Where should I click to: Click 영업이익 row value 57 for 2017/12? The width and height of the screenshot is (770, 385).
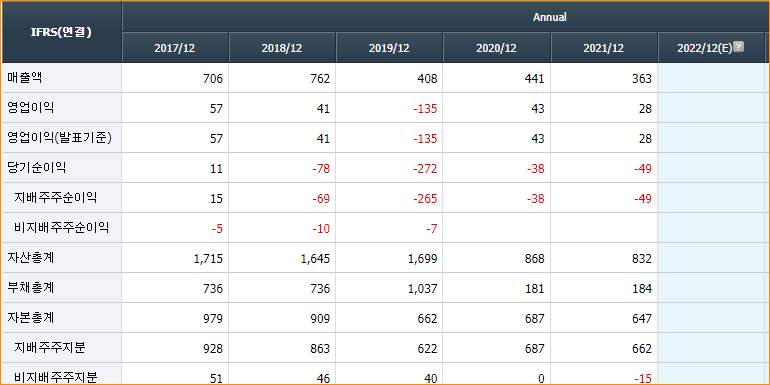pyautogui.click(x=216, y=109)
